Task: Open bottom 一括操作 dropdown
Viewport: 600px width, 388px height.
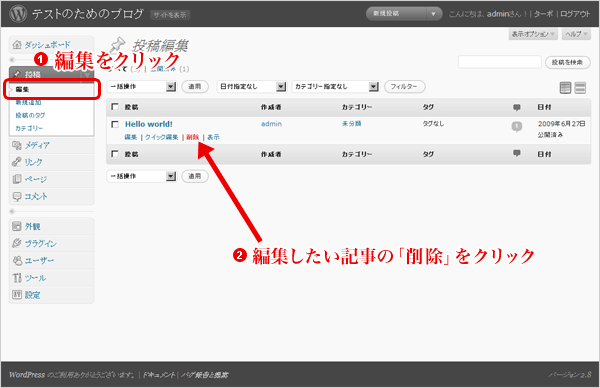Action: [142, 176]
